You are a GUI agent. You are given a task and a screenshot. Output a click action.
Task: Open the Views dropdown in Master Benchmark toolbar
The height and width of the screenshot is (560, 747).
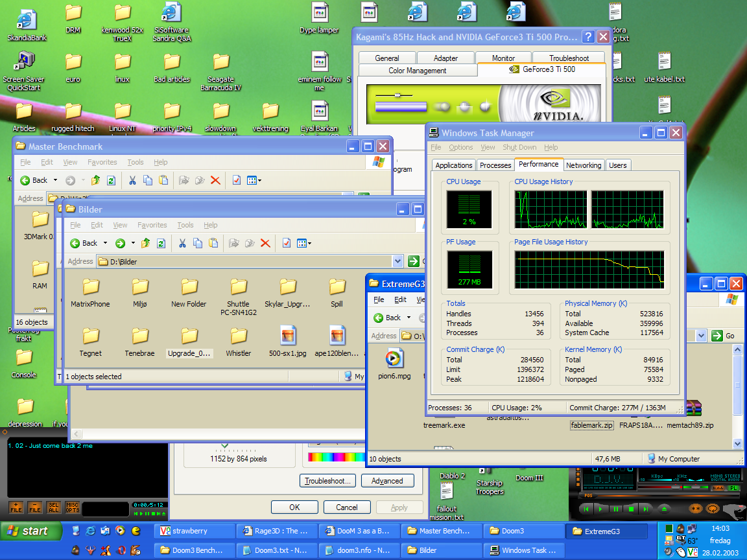tap(254, 180)
